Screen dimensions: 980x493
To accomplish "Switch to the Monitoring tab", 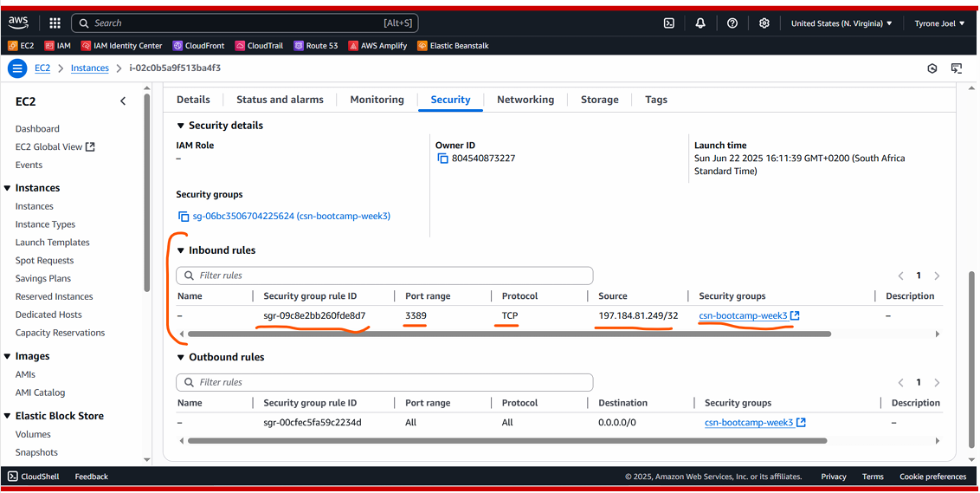I will click(x=377, y=100).
